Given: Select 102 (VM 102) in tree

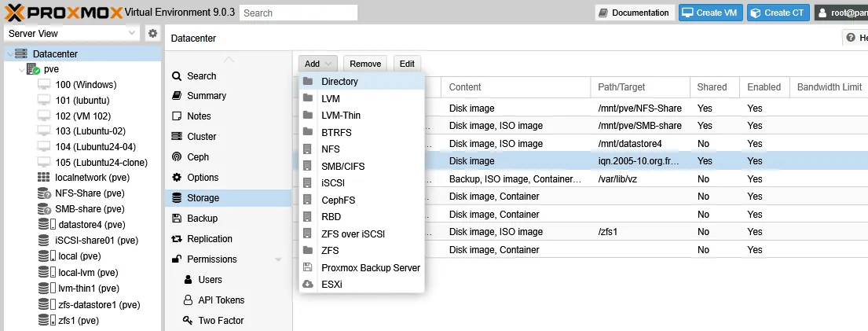Looking at the screenshot, I should click(83, 116).
